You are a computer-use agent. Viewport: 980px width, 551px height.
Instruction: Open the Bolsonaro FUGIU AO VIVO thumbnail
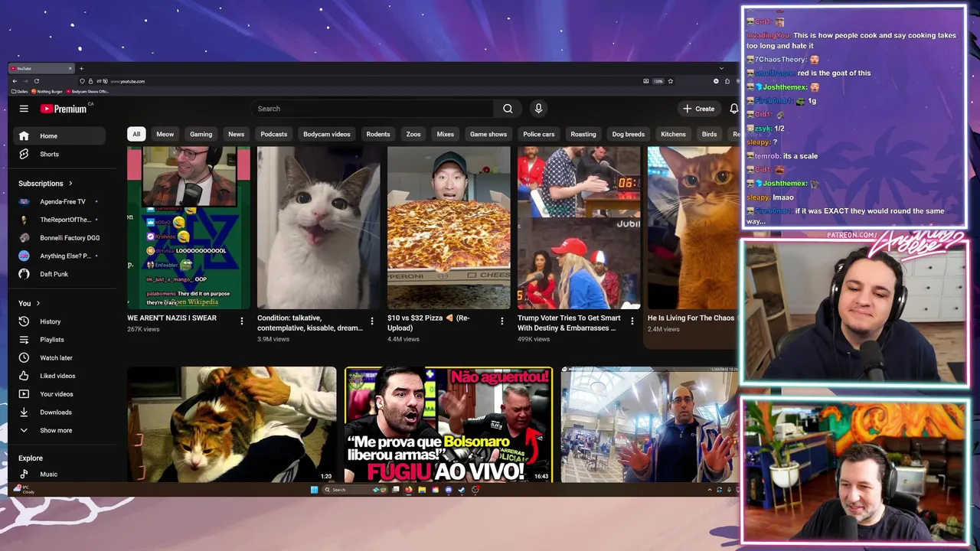point(449,425)
